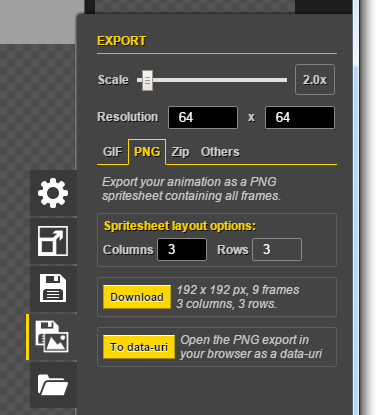Screen dimensions: 380x415
Task: Click the far end of Scale slider track
Action: pos(284,80)
